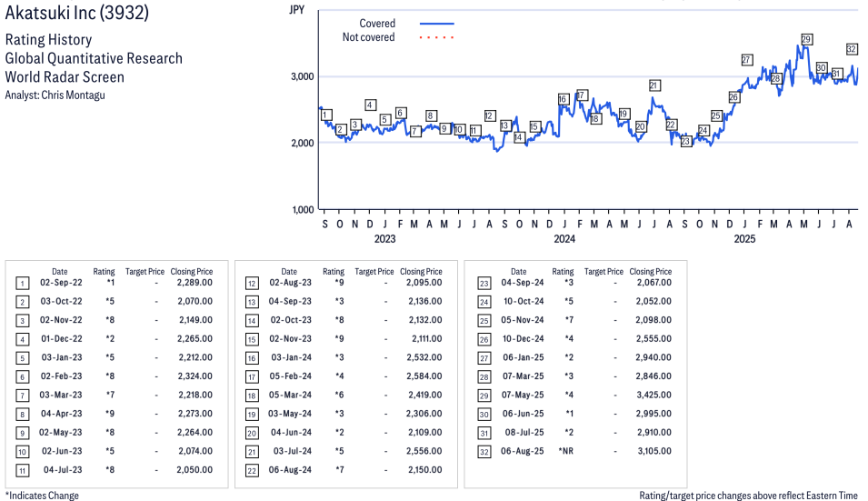Viewport: 868px width, 501px height.
Task: Click the closing price 2,556.00
Action: (424, 451)
